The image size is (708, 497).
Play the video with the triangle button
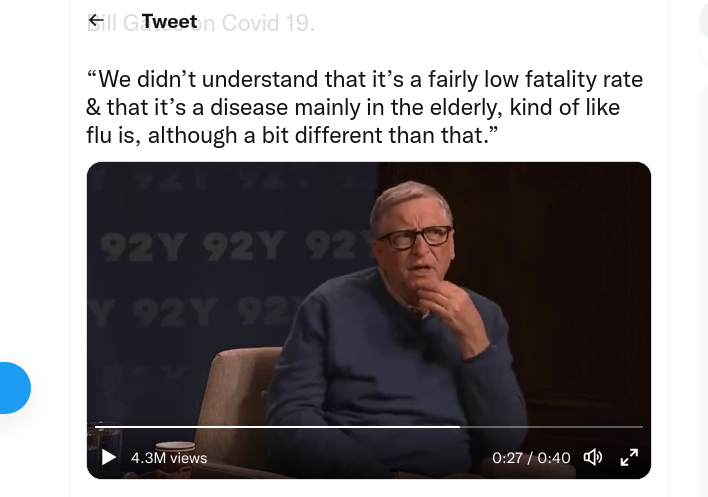[x=108, y=457]
